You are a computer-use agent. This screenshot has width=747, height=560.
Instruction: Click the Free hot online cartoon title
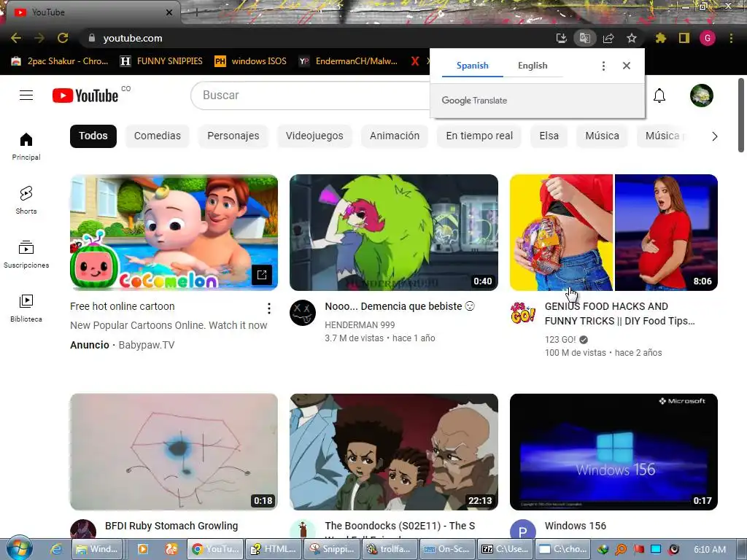click(123, 306)
